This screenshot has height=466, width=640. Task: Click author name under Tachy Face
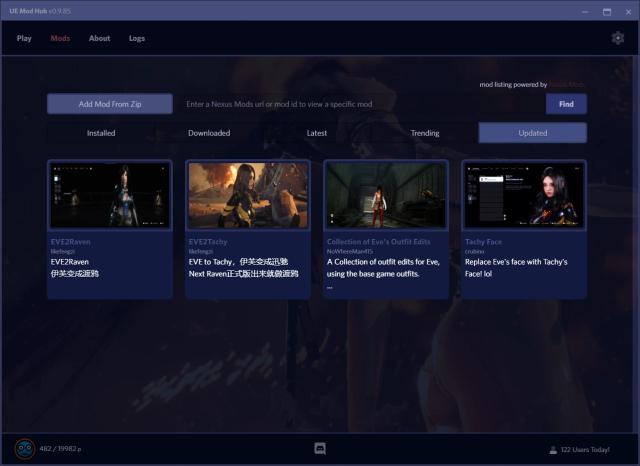(x=474, y=251)
